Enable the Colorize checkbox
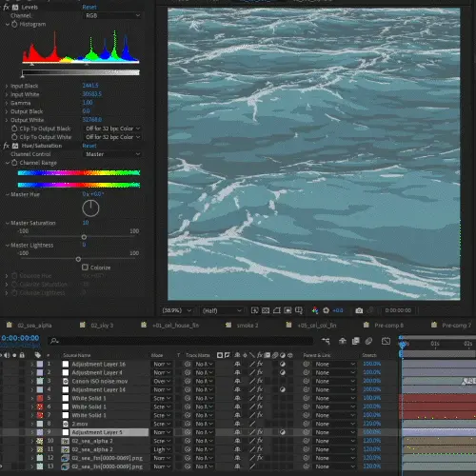 [85, 268]
